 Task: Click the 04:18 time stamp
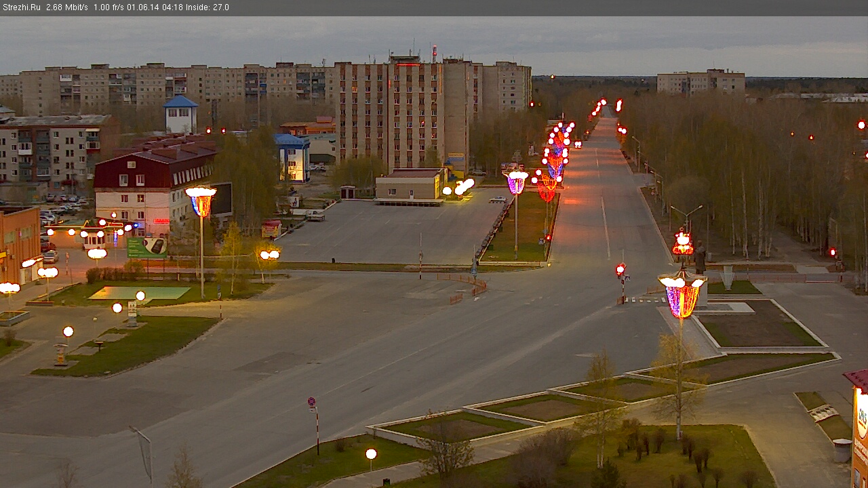(x=172, y=7)
